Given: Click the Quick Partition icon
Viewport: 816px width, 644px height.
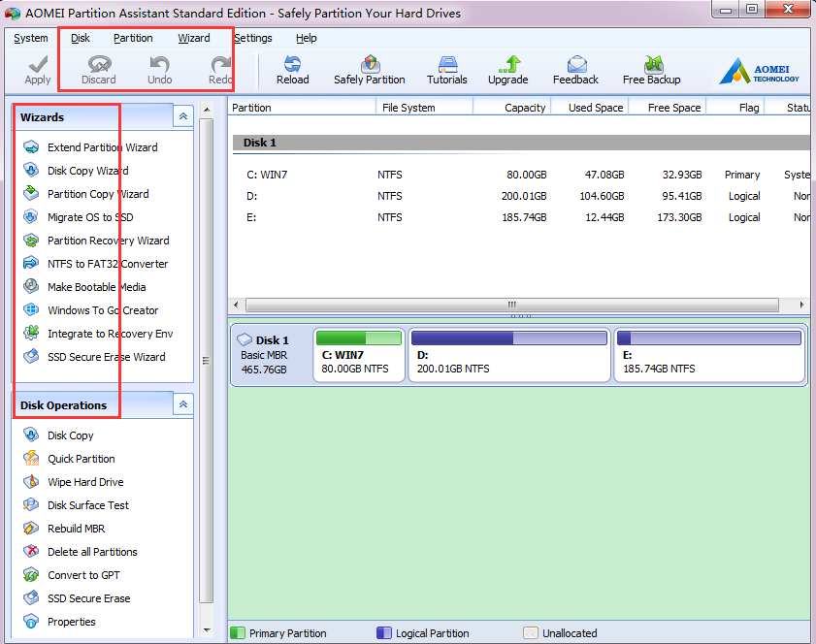Looking at the screenshot, I should [x=31, y=459].
